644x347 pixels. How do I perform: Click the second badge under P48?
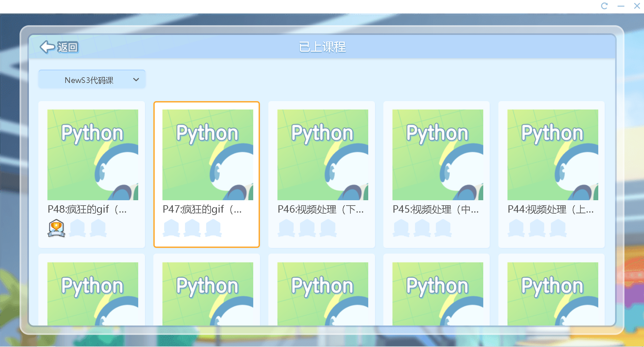pos(78,228)
